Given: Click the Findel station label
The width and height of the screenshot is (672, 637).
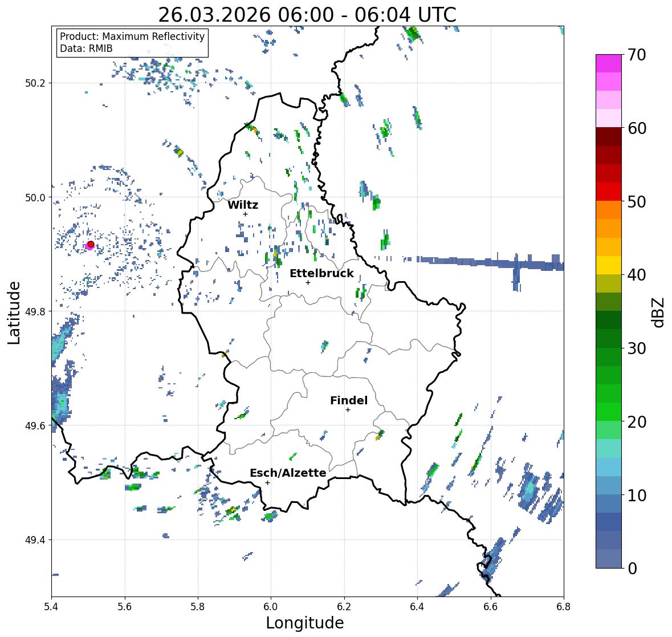Looking at the screenshot, I should tap(349, 400).
